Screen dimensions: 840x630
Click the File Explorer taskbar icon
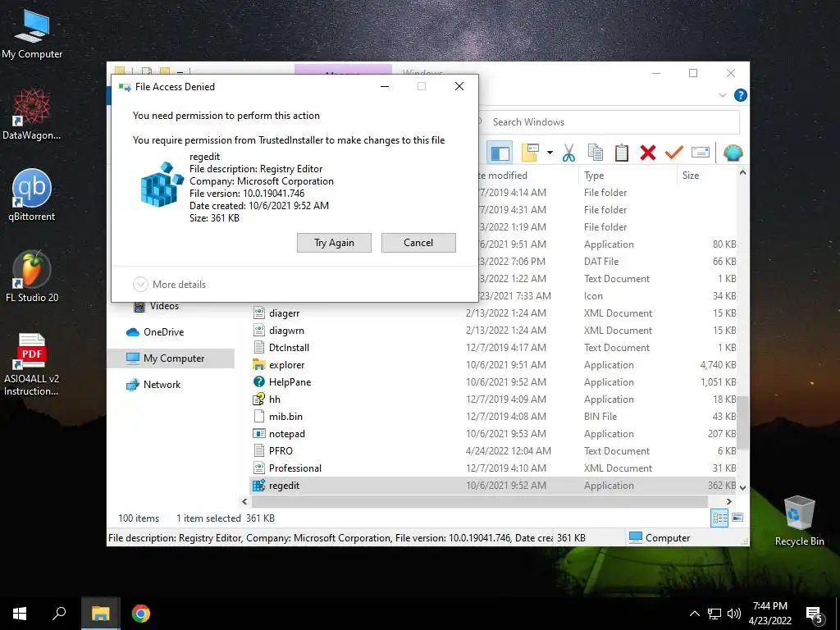click(x=100, y=614)
